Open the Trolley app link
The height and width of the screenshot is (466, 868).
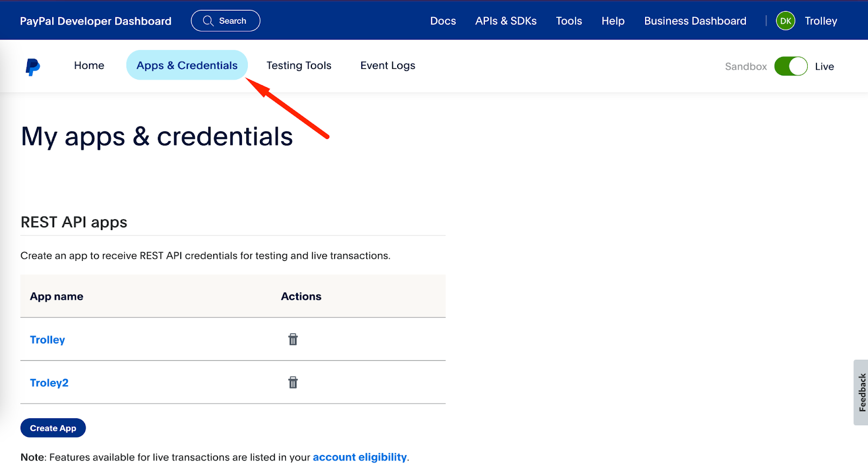47,340
